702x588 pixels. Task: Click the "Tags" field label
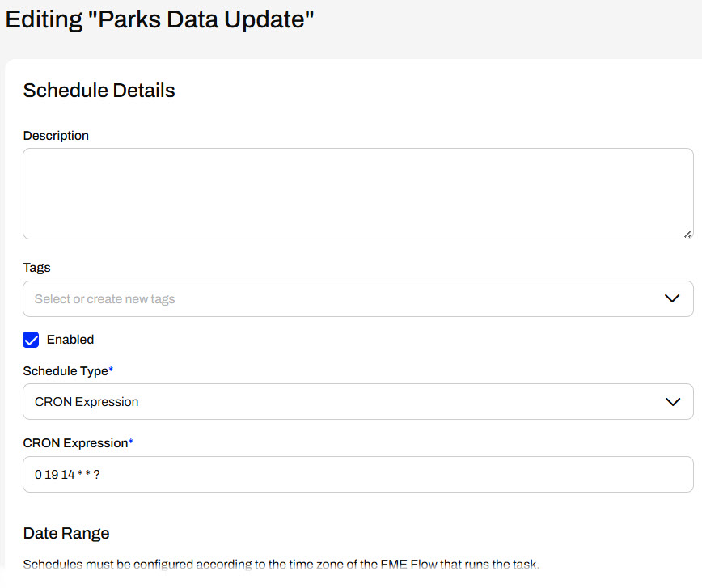pyautogui.click(x=37, y=268)
